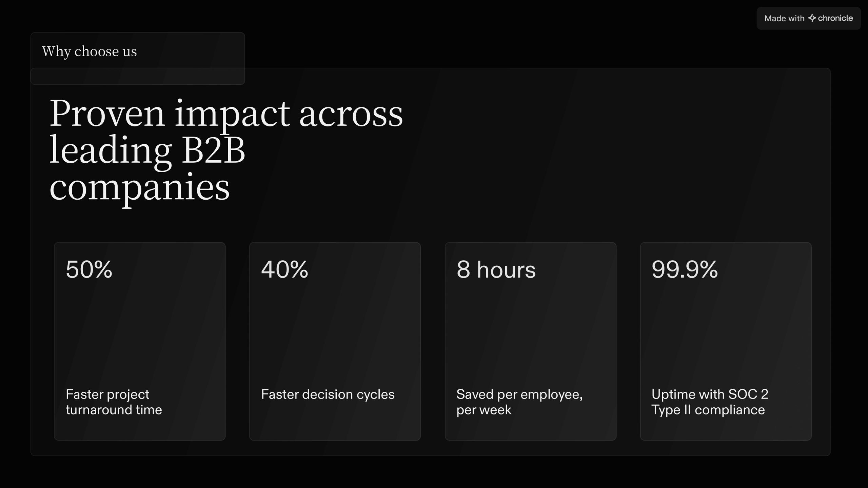The image size is (868, 488).
Task: Click "Faster project turnaround time" caption
Action: (114, 402)
